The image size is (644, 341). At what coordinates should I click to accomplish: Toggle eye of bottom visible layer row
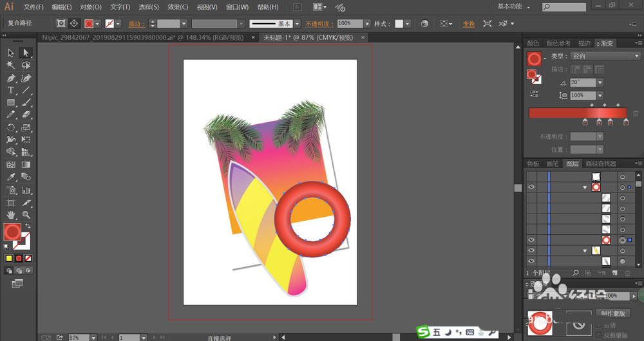pyautogui.click(x=531, y=261)
